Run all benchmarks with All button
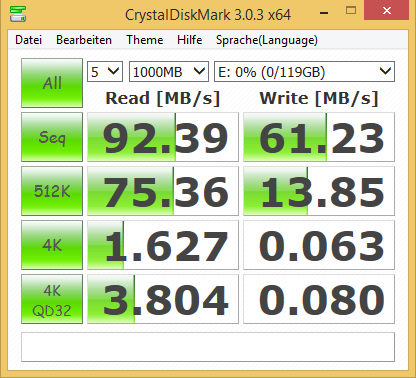This screenshot has height=378, width=416. [x=52, y=83]
